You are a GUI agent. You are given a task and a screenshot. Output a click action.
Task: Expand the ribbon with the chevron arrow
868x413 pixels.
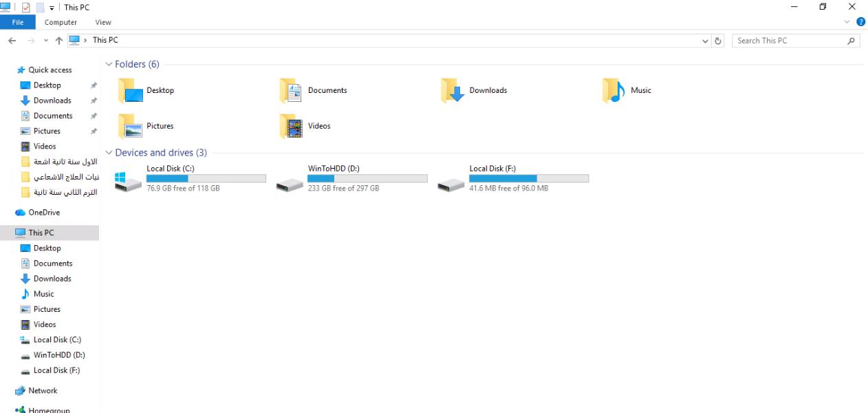pos(847,22)
